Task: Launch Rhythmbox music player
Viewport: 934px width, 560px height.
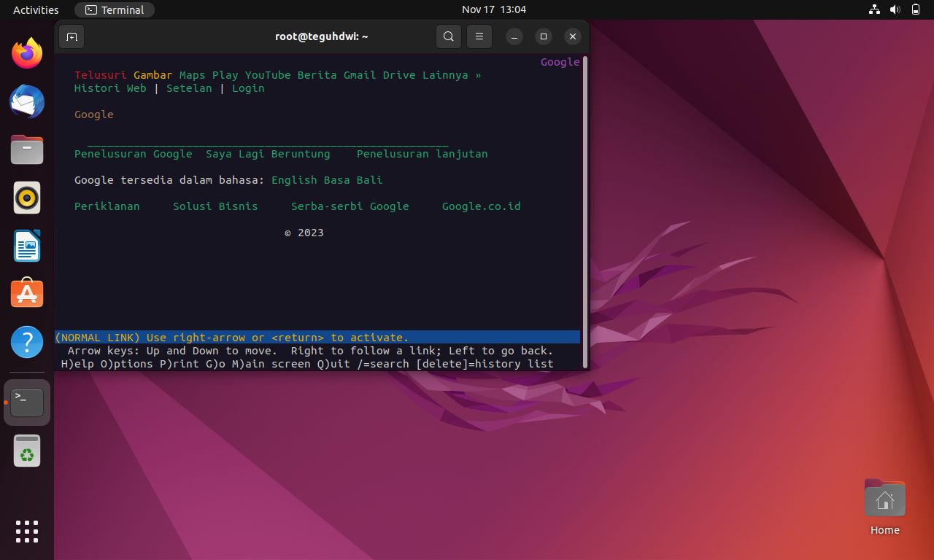Action: coord(27,198)
